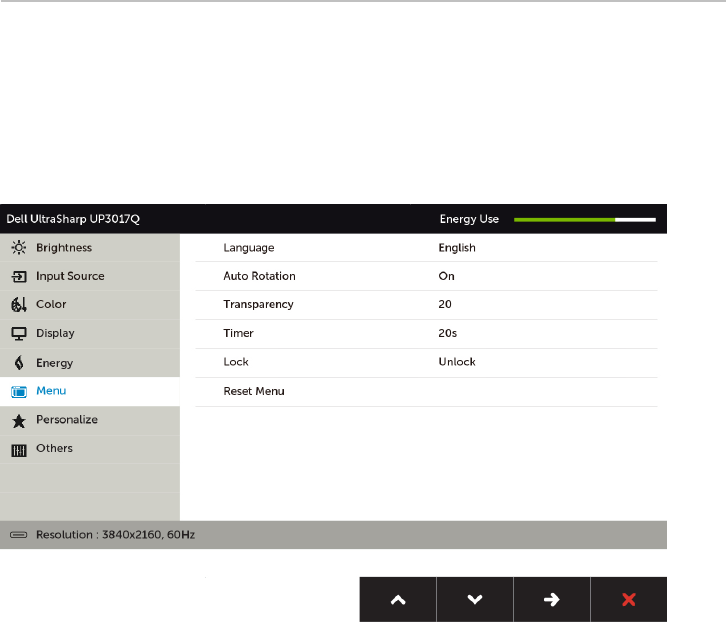Click the Personalize star icon
Viewport: 726px width, 622px height.
coord(19,421)
